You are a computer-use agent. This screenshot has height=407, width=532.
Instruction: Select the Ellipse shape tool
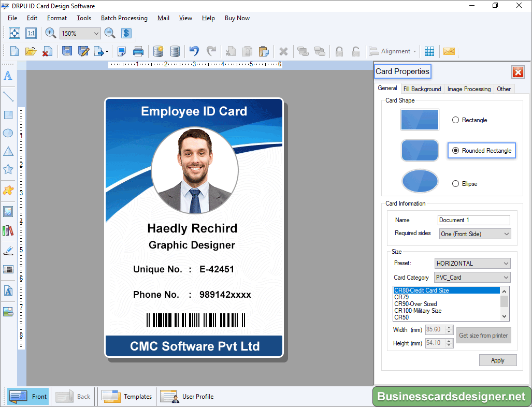[8, 133]
